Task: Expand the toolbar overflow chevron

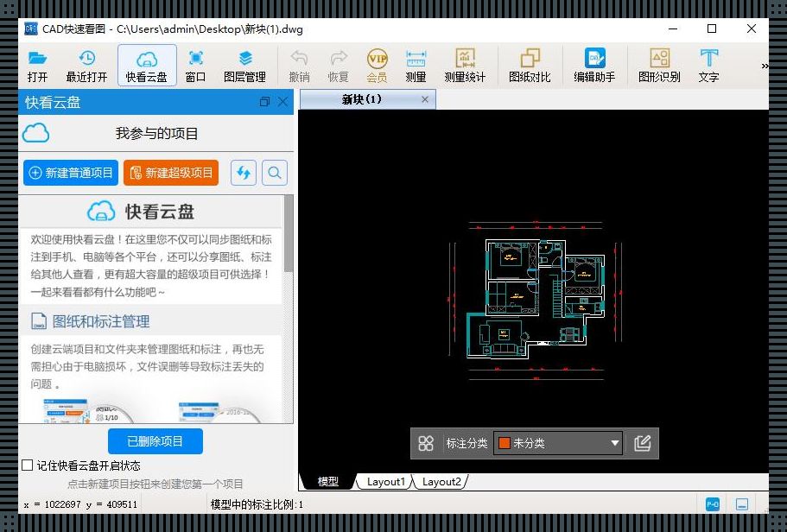Action: [x=765, y=66]
